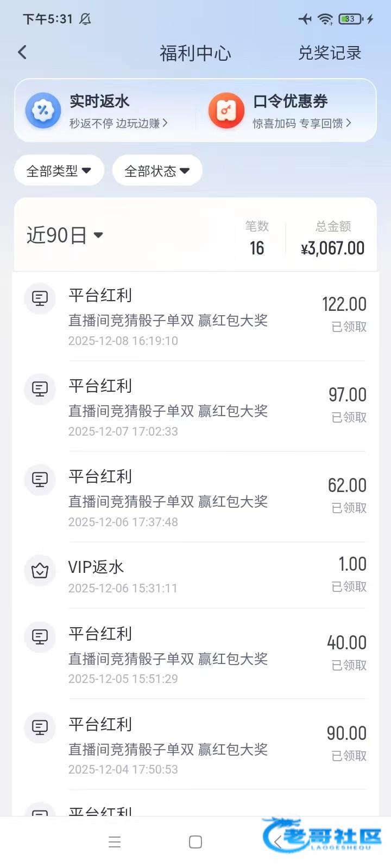Open the 实时返水 秒返不停 link
Image resolution: width=391 pixels, height=868 pixels.
[x=118, y=124]
